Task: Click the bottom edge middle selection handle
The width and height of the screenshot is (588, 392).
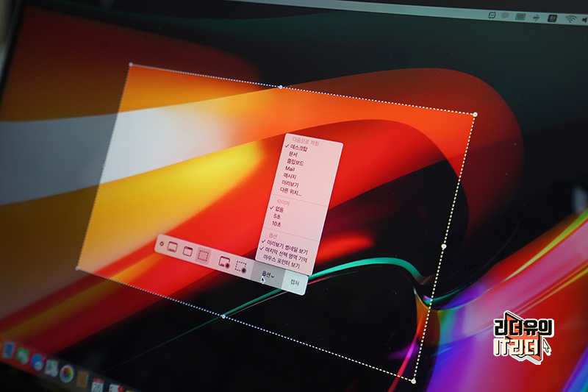Action: coord(224,316)
